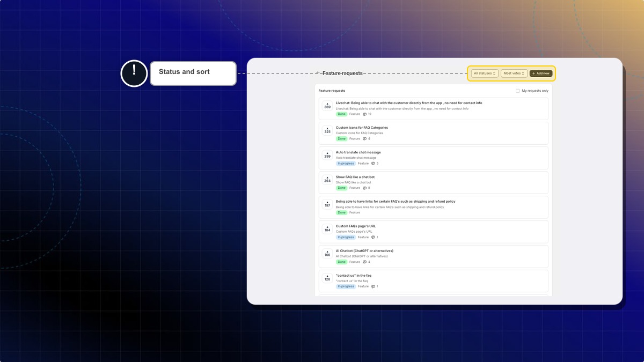Screen dimensions: 644x362
Task: Upvote the "contact us" in the faq request
Action: pyautogui.click(x=327, y=278)
